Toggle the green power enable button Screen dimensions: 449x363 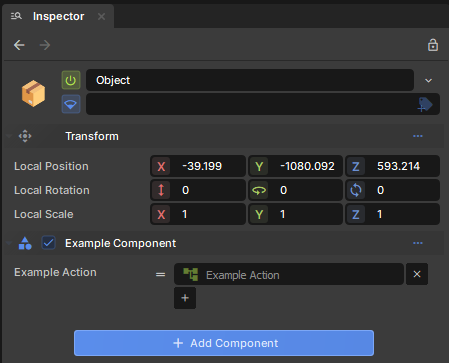click(x=71, y=80)
